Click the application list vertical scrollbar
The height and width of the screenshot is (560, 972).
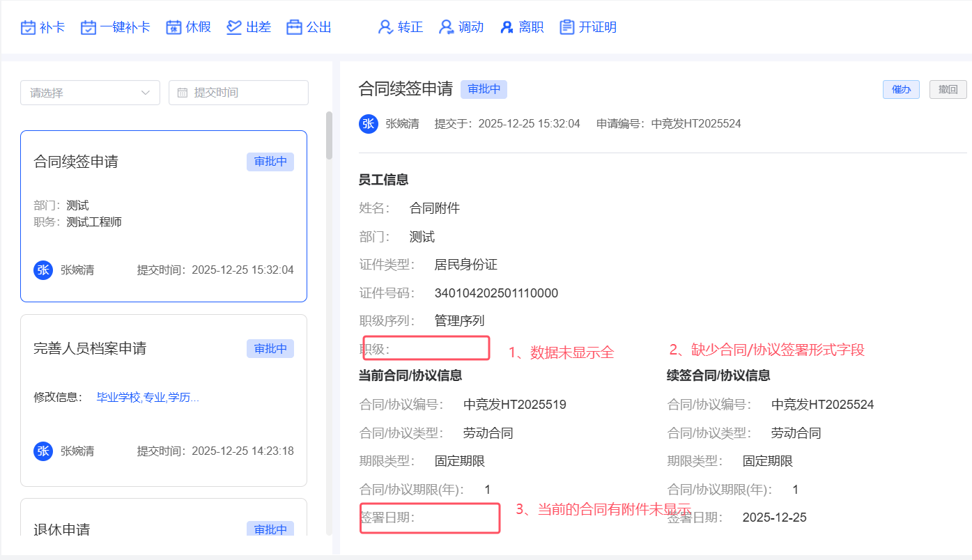tap(329, 136)
